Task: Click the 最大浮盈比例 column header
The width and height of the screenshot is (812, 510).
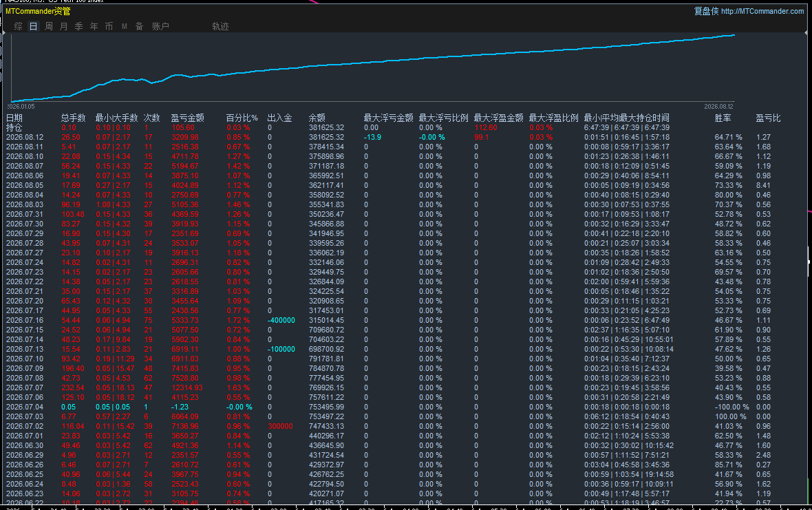Action: pos(553,118)
